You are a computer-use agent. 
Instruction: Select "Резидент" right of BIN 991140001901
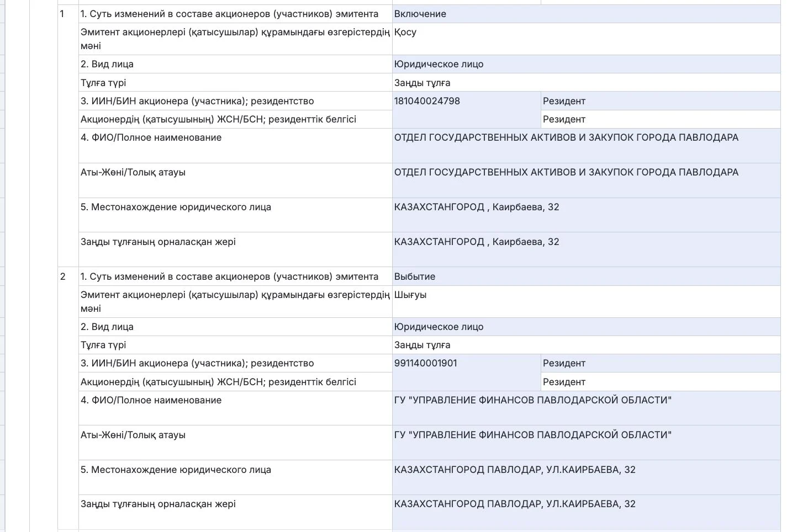(x=564, y=363)
